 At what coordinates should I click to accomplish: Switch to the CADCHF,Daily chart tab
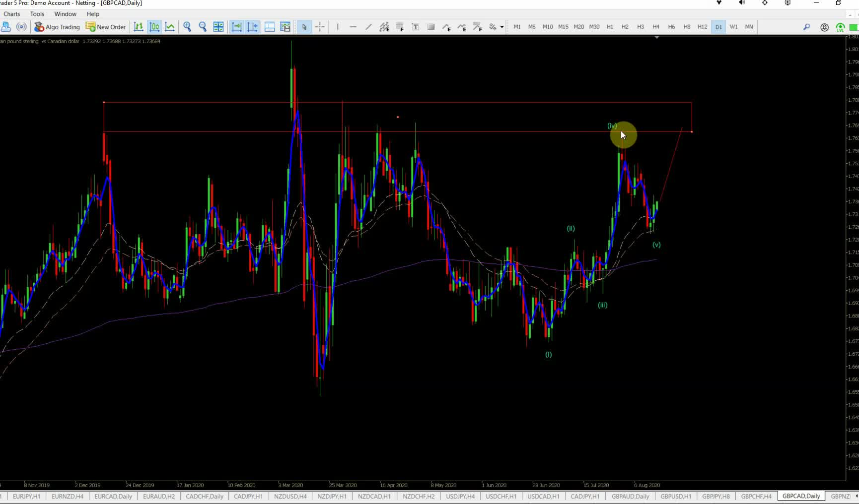205,496
